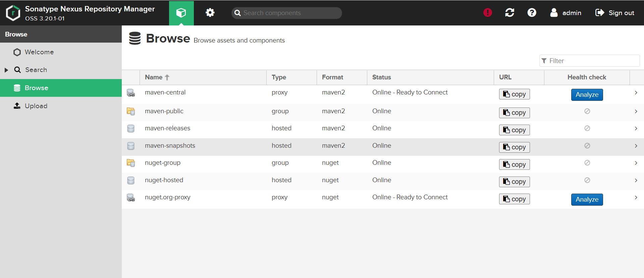
Task: Open the Browse cube icon in header
Action: pyautogui.click(x=181, y=13)
